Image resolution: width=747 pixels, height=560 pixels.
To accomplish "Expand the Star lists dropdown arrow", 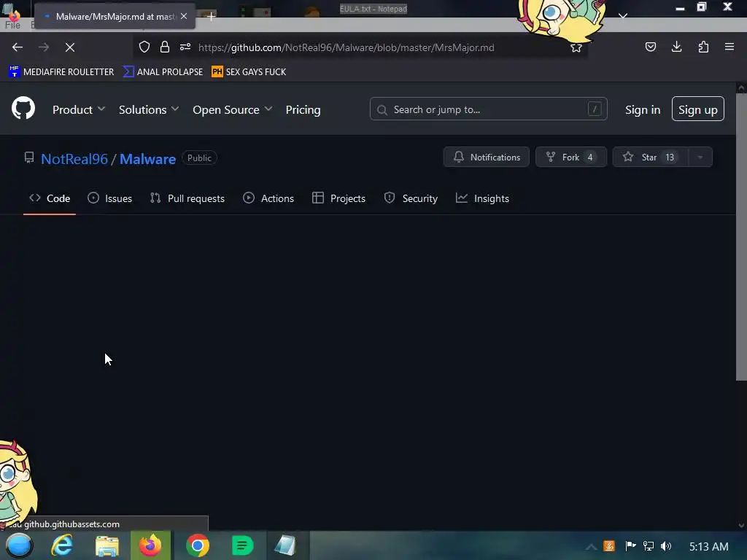I will [700, 157].
